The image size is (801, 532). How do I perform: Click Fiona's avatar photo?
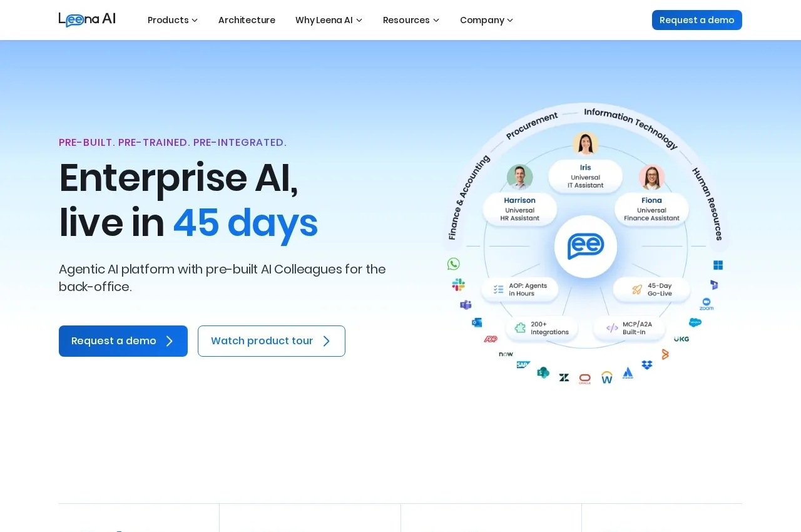651,177
